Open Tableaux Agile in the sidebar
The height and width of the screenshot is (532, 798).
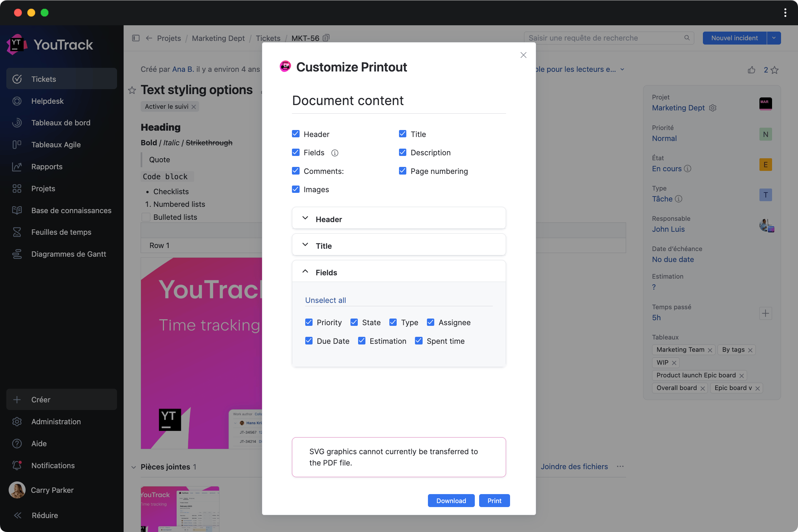click(56, 145)
